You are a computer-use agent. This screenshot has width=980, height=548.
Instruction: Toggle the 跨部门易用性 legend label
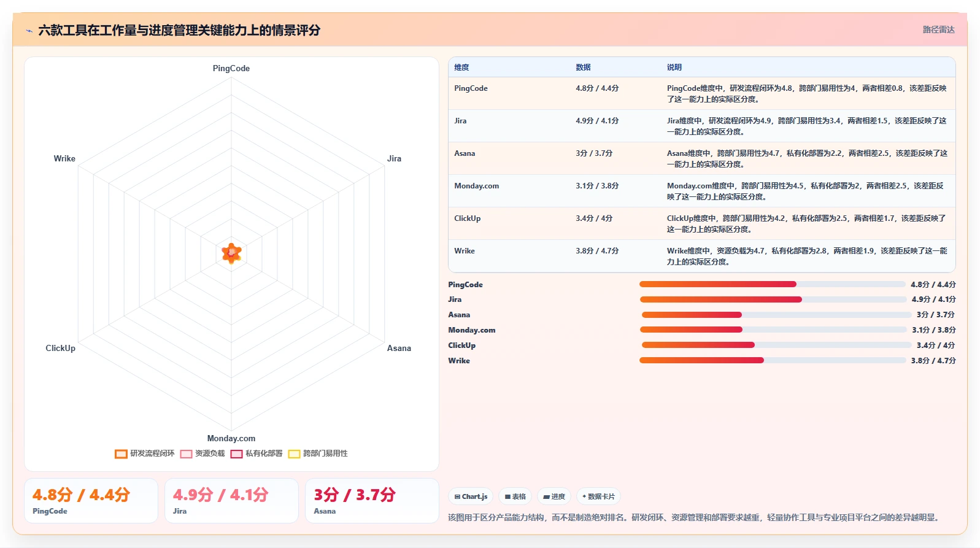325,453
